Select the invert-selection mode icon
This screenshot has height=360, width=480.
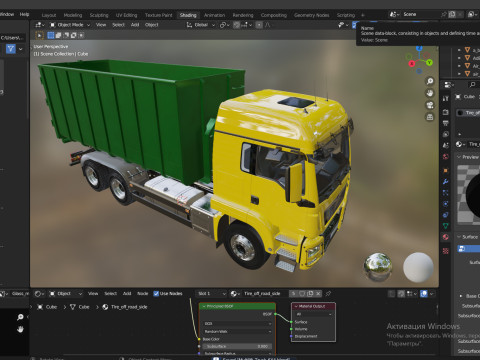pos(74,35)
